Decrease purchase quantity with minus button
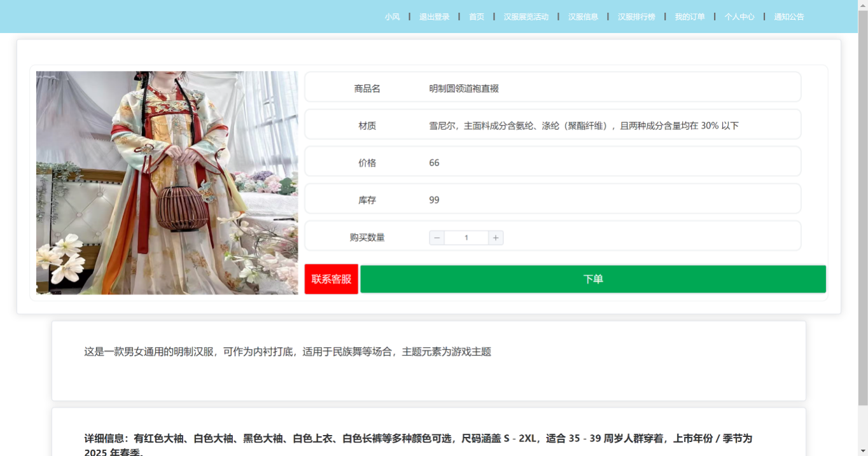 (x=437, y=238)
